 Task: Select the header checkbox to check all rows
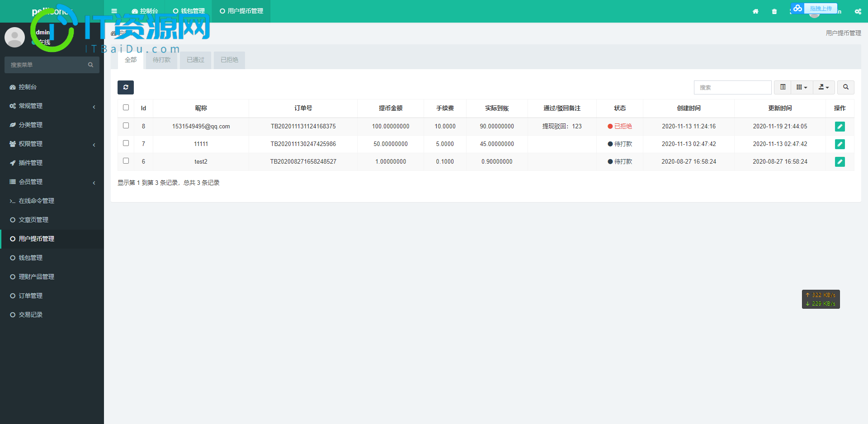[126, 108]
